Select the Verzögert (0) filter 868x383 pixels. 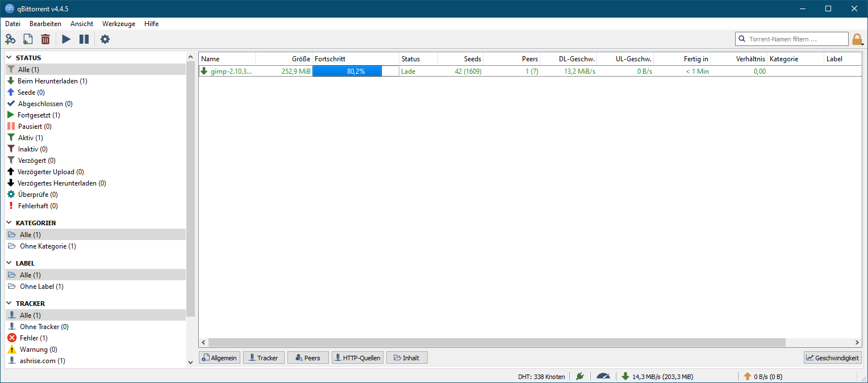[x=95, y=161]
